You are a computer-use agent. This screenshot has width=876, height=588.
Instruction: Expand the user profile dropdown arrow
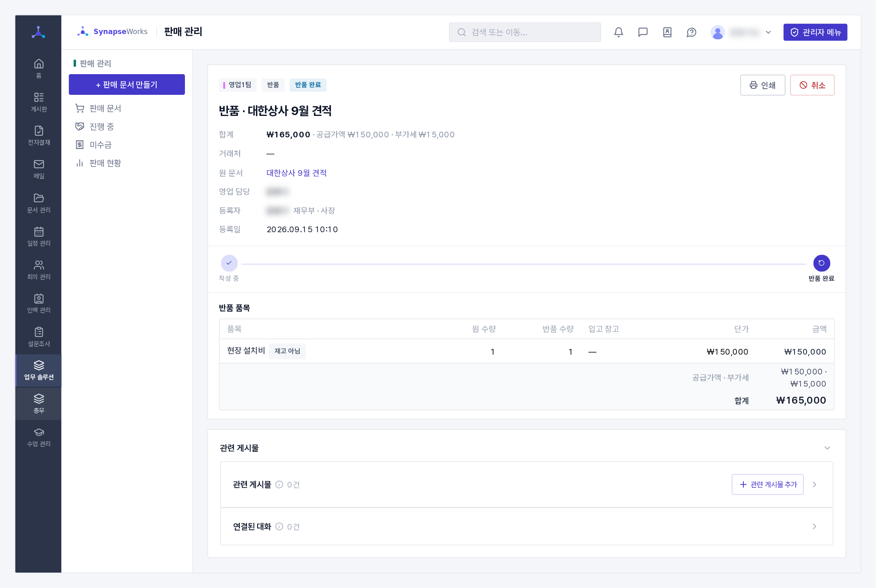tap(768, 32)
